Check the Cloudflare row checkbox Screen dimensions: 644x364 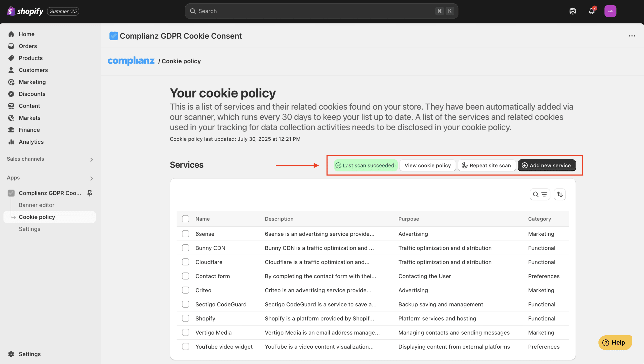(186, 262)
